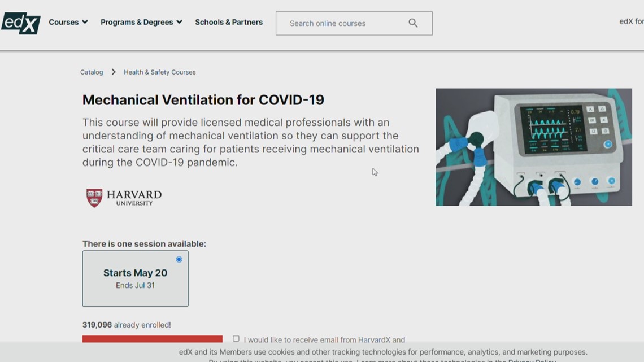Focus the Search online courses field
644x362 pixels.
click(x=354, y=23)
